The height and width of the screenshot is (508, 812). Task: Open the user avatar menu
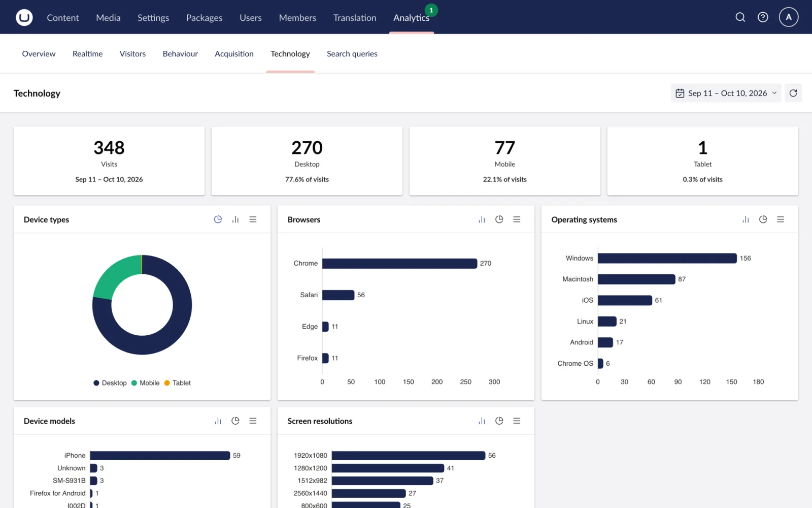[x=789, y=17]
